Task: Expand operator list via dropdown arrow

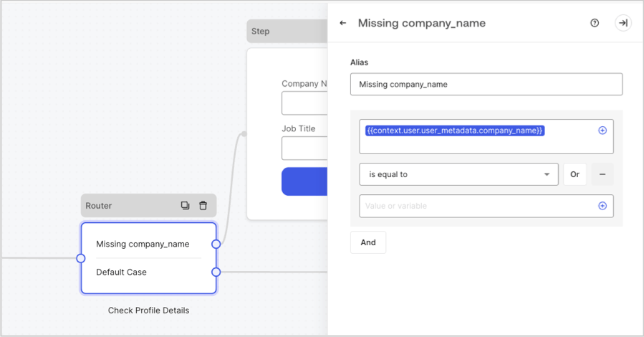Action: pyautogui.click(x=547, y=174)
